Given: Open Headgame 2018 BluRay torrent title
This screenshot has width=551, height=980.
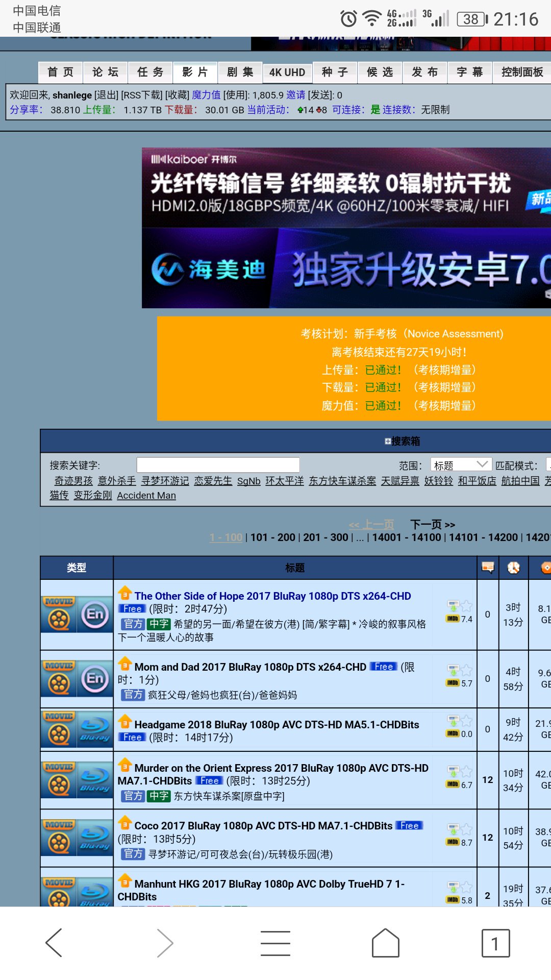Looking at the screenshot, I should point(277,725).
